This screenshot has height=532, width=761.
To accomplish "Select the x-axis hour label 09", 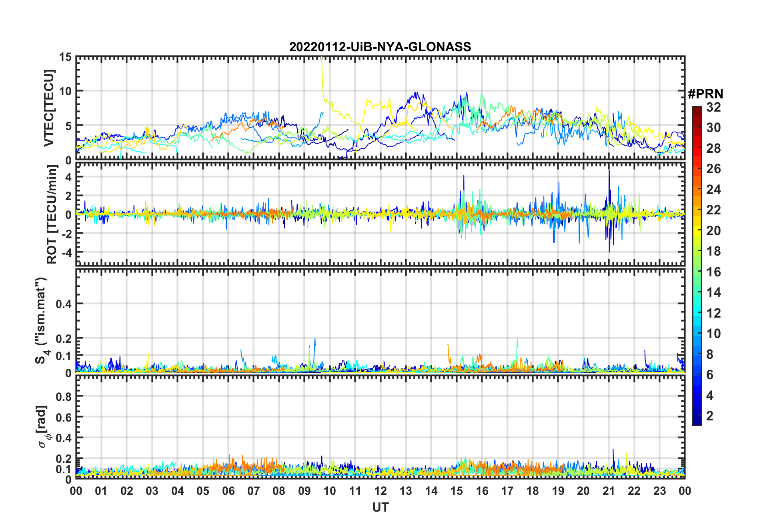I will 304,491.
